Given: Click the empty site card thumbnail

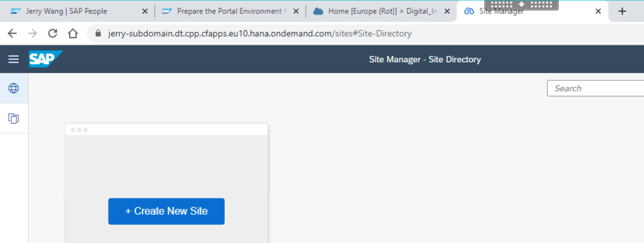Looking at the screenshot, I should (166, 183).
